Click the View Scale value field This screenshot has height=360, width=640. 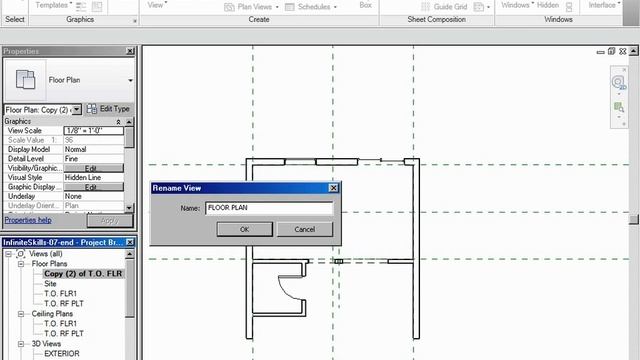[x=93, y=131]
